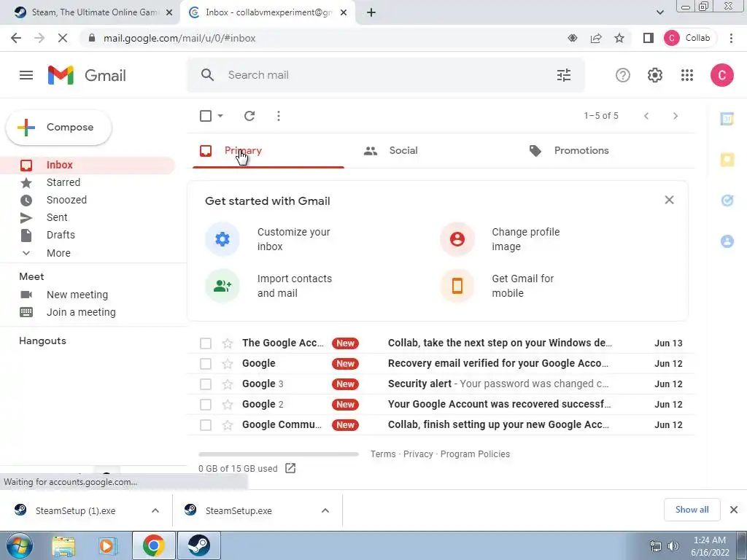Go to older messages arrow

click(675, 116)
